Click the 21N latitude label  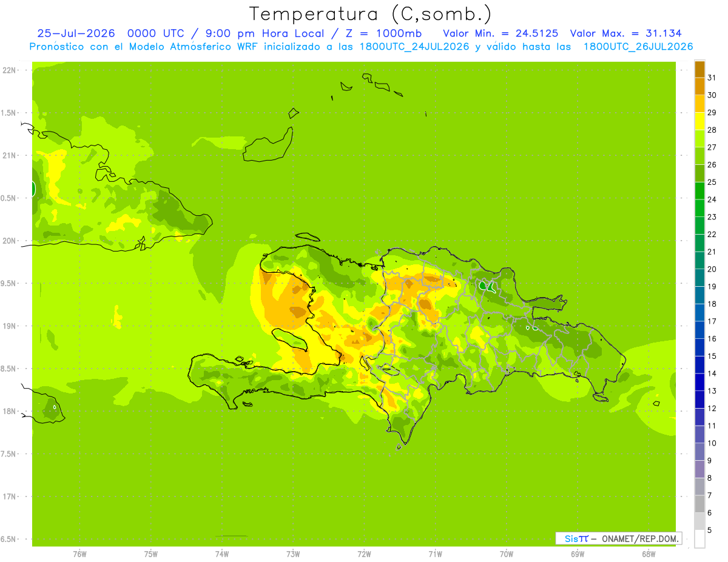(x=9, y=156)
